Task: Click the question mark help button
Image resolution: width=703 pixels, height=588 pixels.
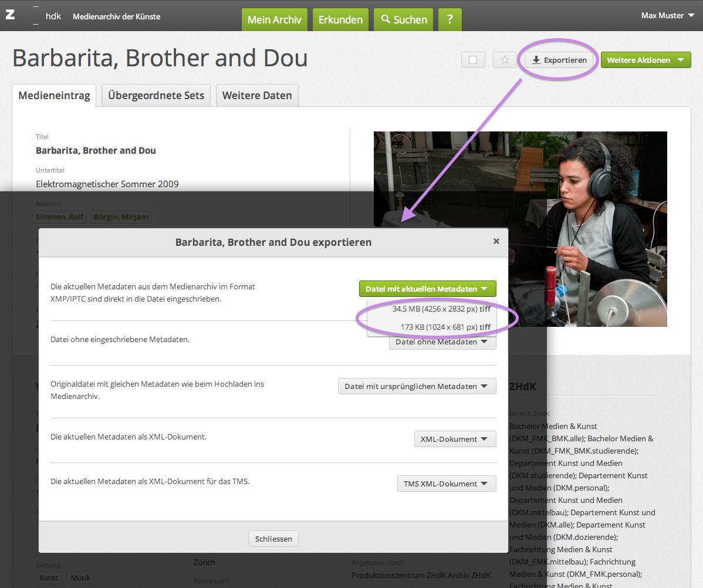Action: (449, 19)
